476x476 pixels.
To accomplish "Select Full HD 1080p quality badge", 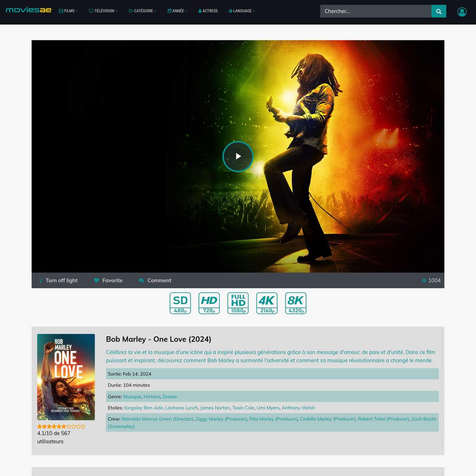I will click(238, 303).
